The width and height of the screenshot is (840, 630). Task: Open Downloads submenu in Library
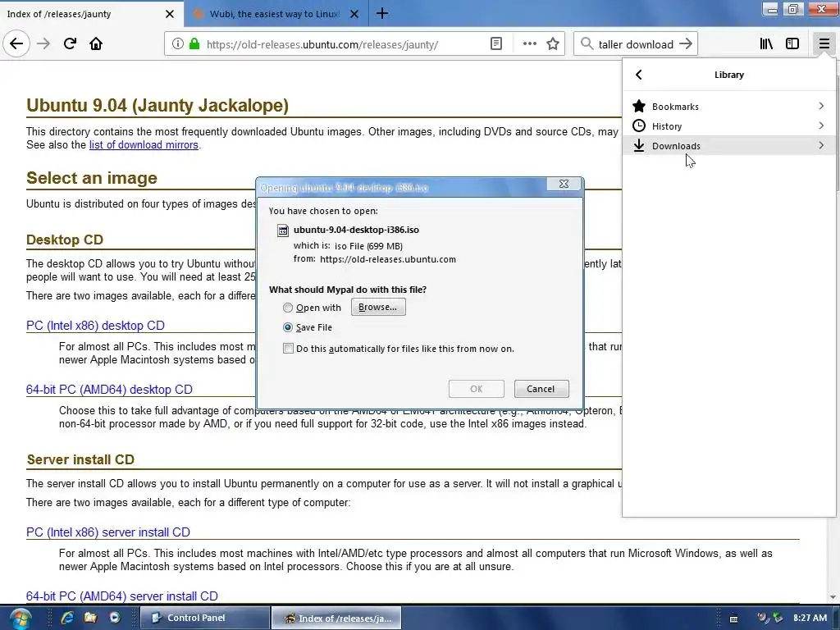coord(728,146)
